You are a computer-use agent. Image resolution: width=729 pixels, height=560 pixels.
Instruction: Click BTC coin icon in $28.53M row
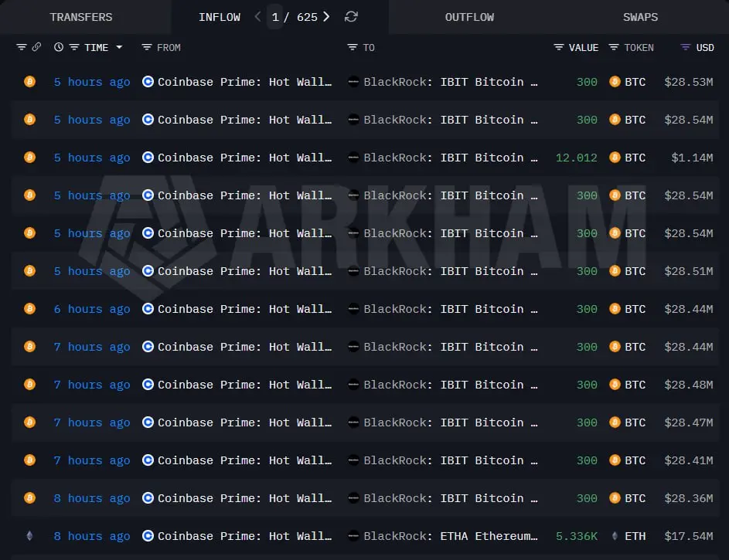(615, 82)
